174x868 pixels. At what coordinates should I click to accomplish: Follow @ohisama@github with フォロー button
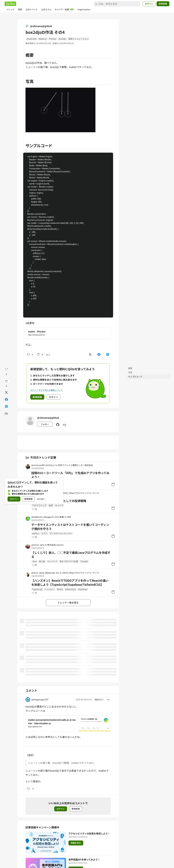tap(45, 424)
